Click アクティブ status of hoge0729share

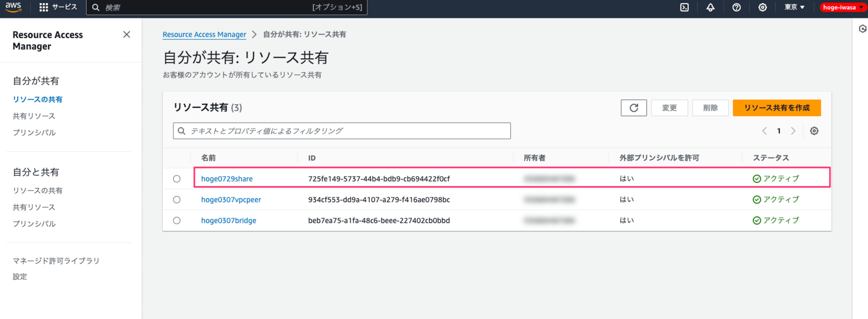coord(776,178)
